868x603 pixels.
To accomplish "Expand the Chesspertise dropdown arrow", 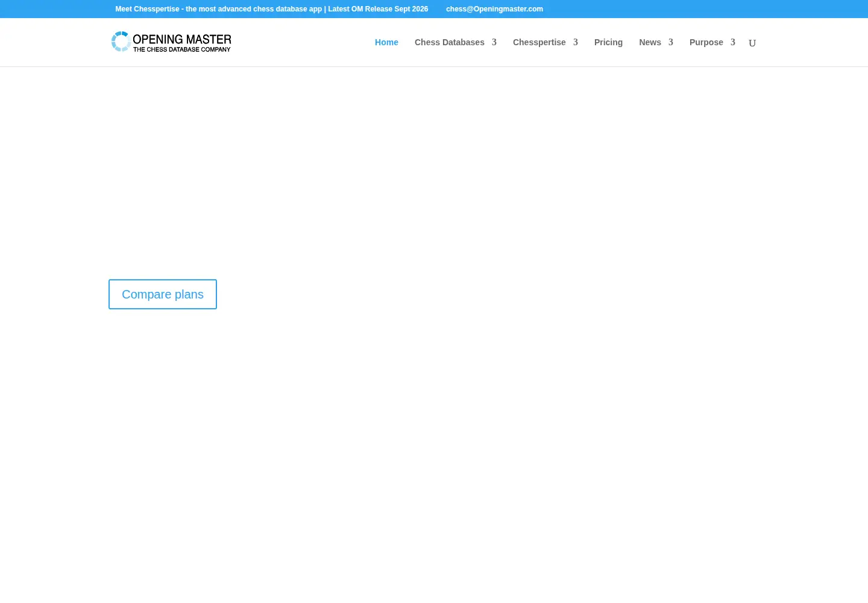I will coord(576,42).
